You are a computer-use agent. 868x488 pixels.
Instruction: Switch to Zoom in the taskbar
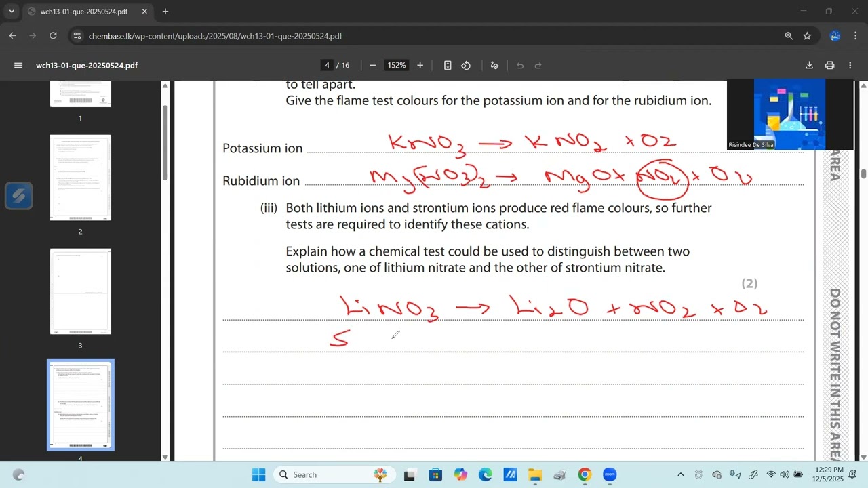(609, 474)
